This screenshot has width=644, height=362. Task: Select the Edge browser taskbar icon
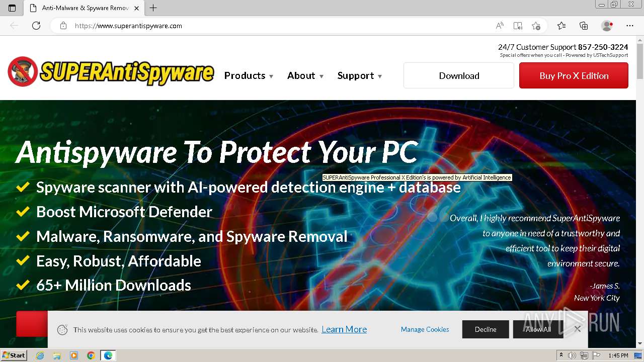coord(108,355)
